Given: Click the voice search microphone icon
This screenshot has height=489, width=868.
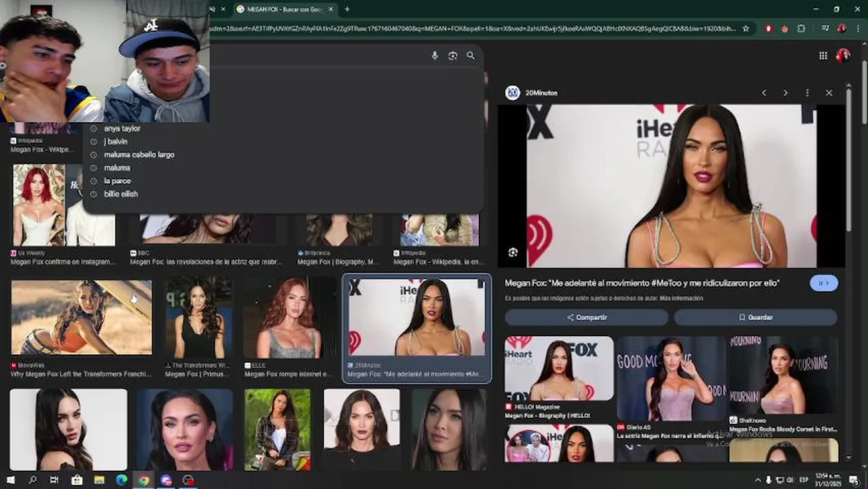Looking at the screenshot, I should 435,56.
